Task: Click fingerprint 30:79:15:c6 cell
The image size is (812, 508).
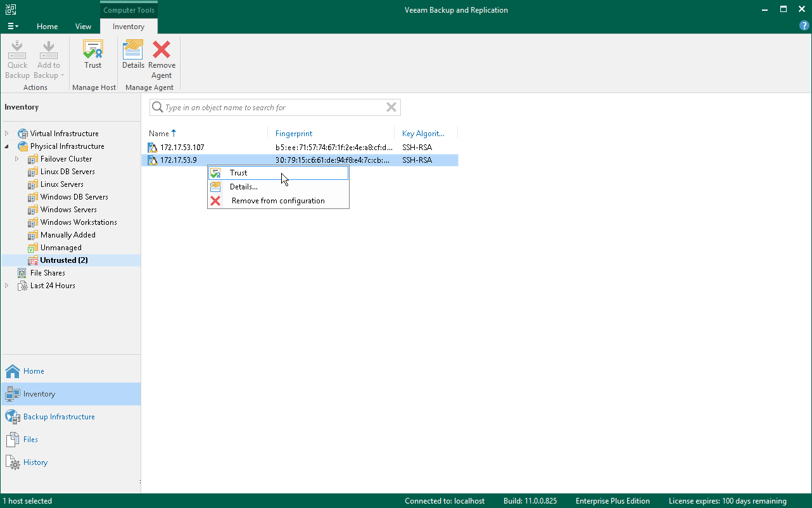Action: click(x=333, y=160)
